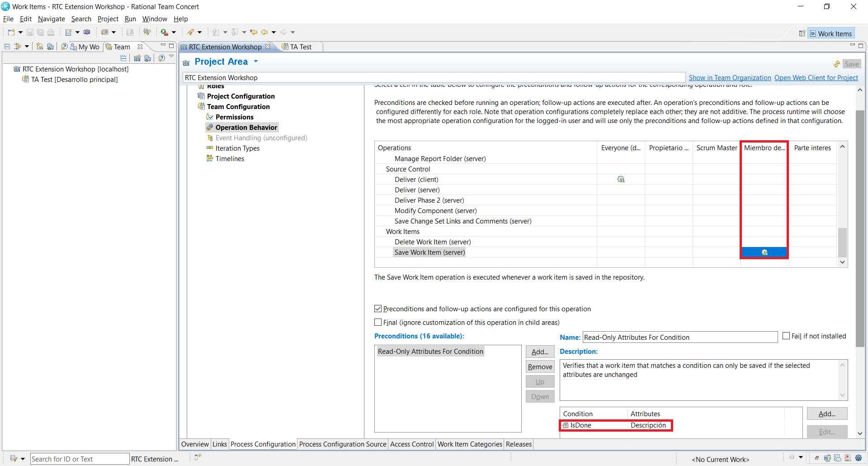Click the lower help icon in Team panel
The image size is (868, 466).
pos(161,58)
